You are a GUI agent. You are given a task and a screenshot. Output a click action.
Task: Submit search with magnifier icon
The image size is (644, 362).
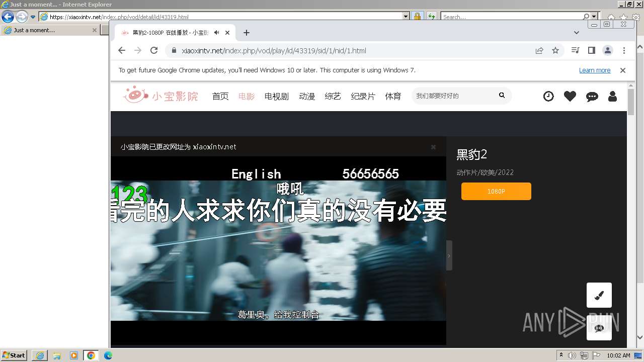pos(502,95)
